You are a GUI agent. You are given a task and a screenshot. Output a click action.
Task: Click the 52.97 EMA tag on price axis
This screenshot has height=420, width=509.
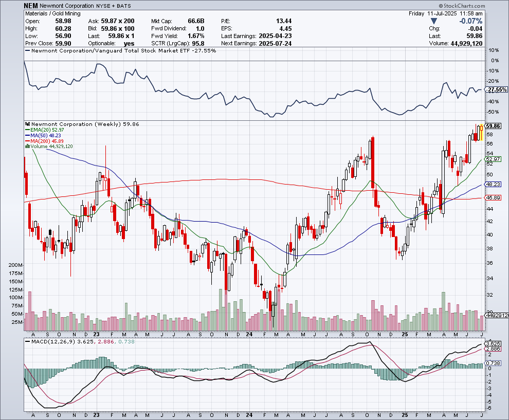click(493, 159)
